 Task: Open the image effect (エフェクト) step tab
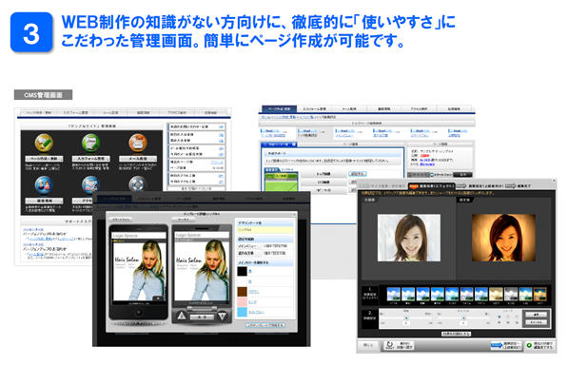(432, 185)
